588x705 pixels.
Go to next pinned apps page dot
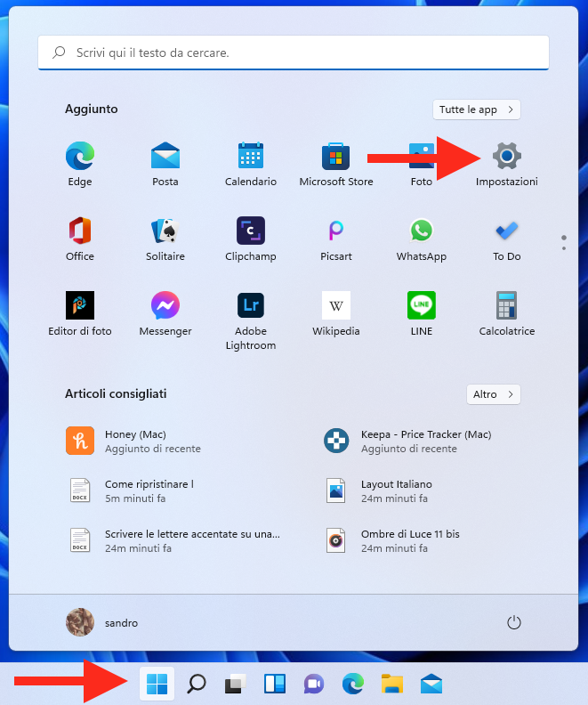(x=564, y=248)
